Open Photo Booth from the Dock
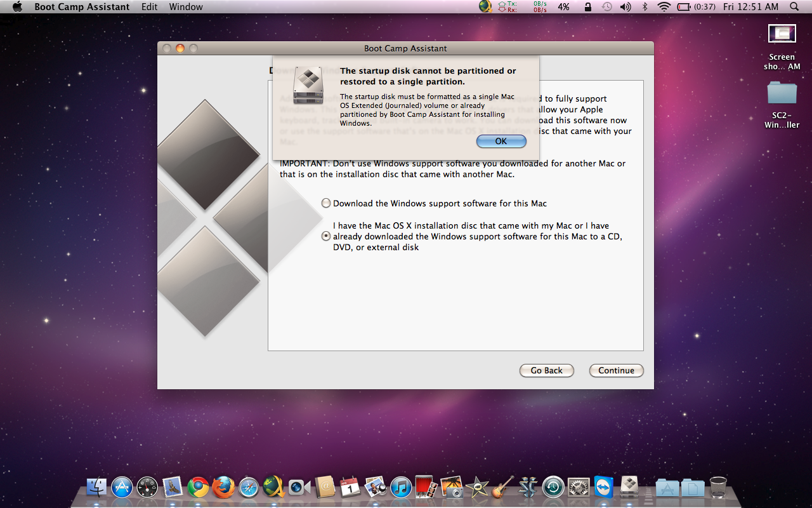Viewport: 812px width, 508px height. pos(426,487)
